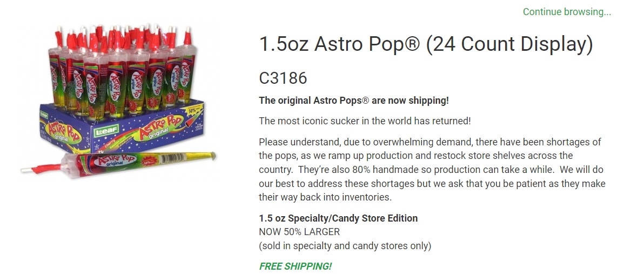The width and height of the screenshot is (644, 274).
Task: Click the white stick of the single pop
Action: coord(26,170)
